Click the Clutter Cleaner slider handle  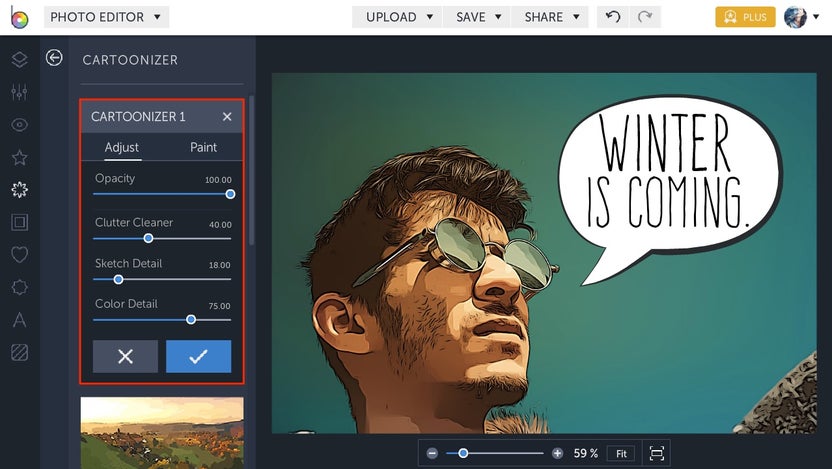[149, 239]
